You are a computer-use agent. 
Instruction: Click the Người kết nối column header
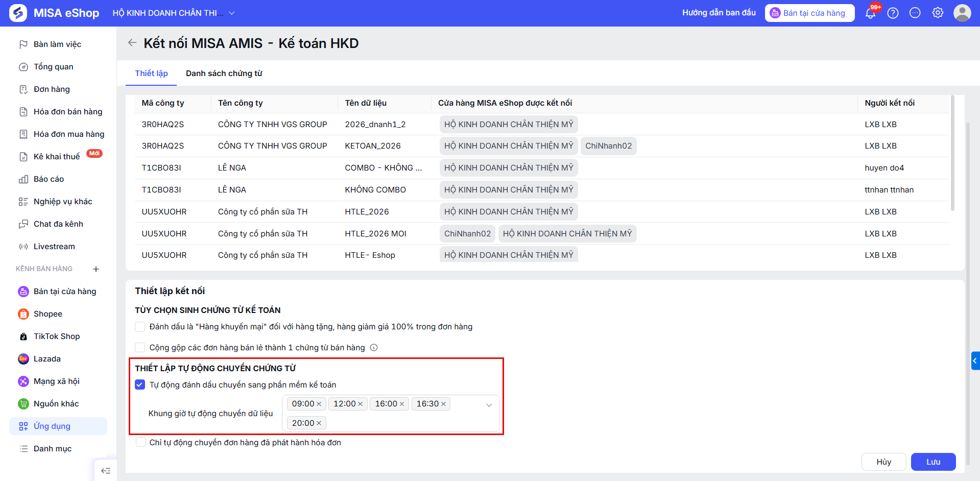point(890,103)
